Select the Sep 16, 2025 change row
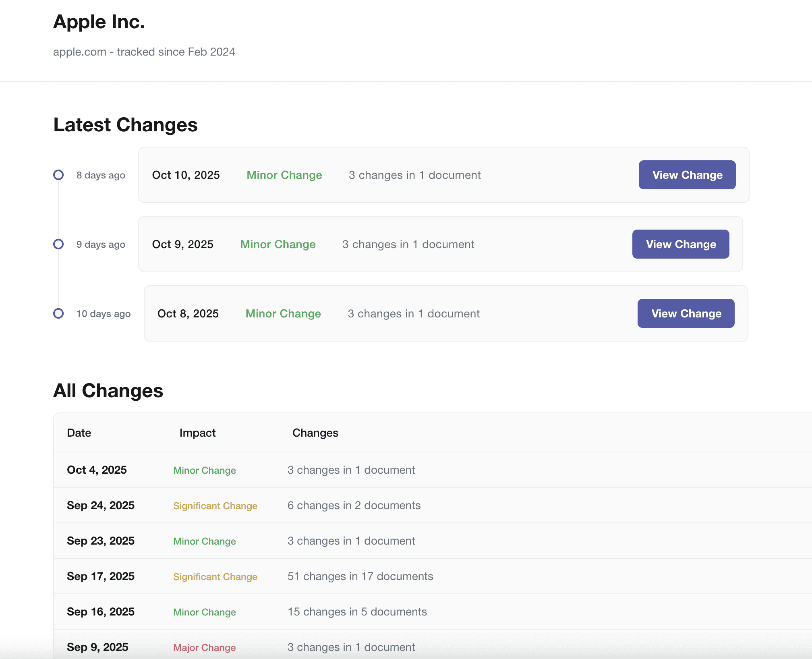Image resolution: width=812 pixels, height=659 pixels. (x=101, y=611)
